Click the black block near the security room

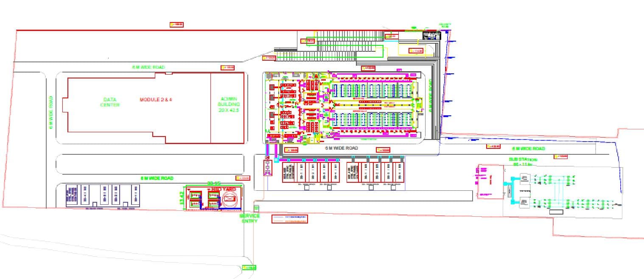tap(432, 36)
